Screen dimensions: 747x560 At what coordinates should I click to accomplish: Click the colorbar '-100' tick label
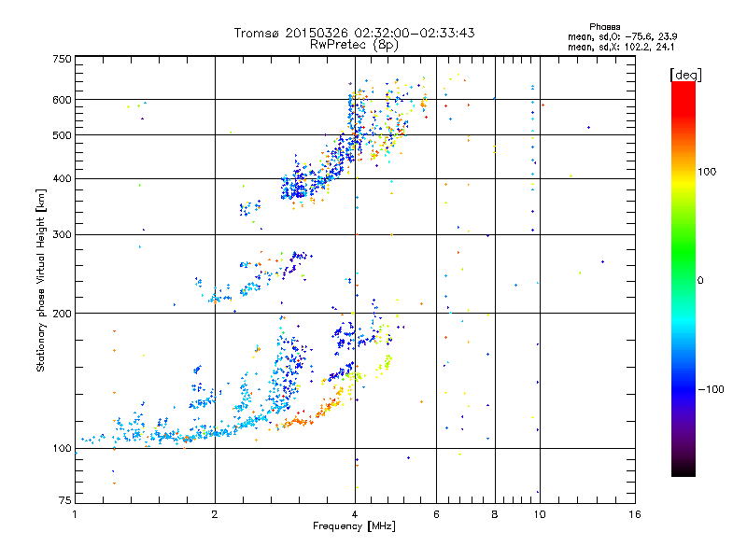point(711,389)
